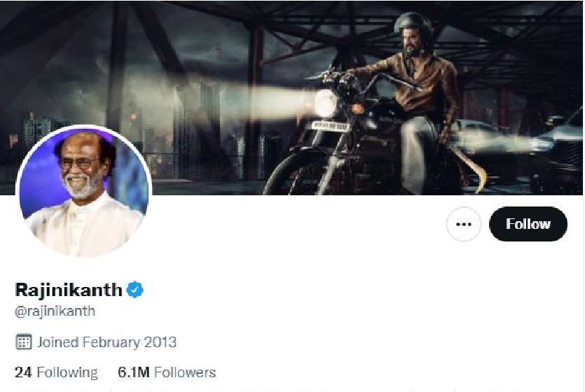Click the motorcycle headlight in the banner
585x392 pixels.
pos(325,103)
